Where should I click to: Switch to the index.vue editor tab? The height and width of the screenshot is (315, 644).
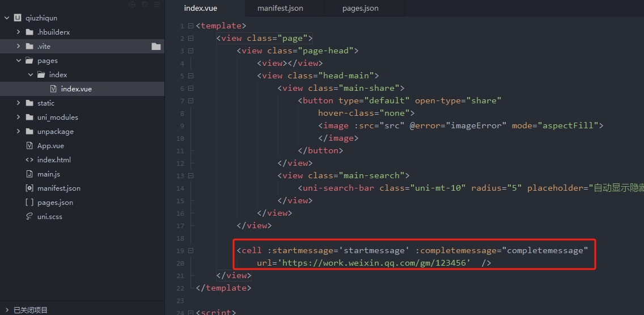pyautogui.click(x=205, y=8)
